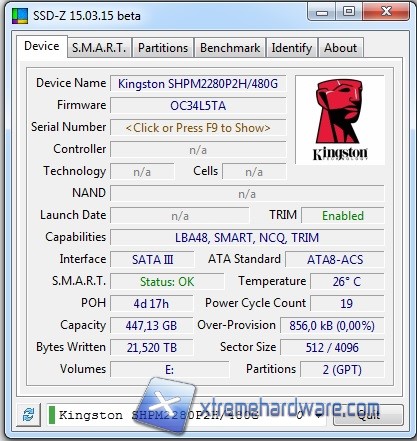Click the Controller field showing n/a
This screenshot has height=441, width=417.
tap(198, 150)
